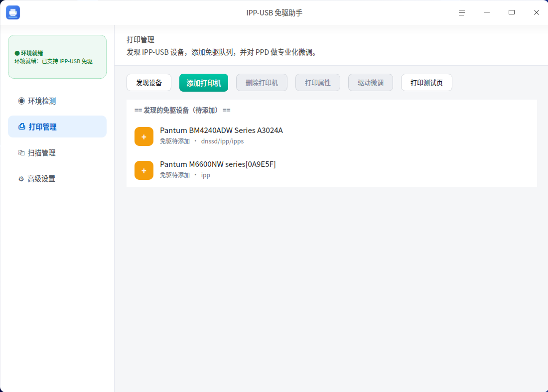Click the 环境就绪 status card

click(57, 57)
